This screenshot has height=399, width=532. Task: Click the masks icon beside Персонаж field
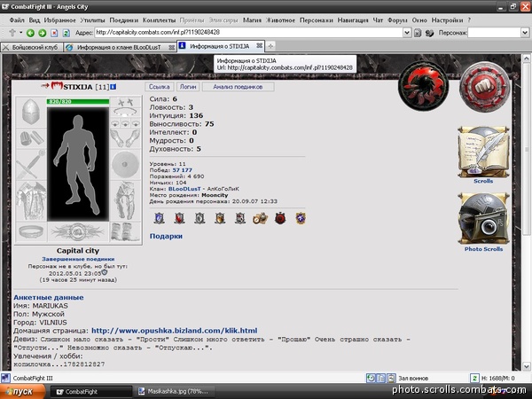(429, 33)
